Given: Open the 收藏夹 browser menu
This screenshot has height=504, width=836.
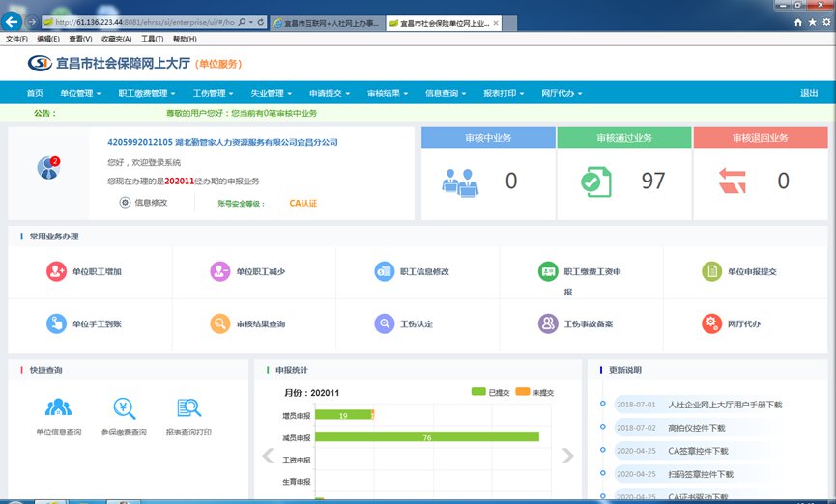Looking at the screenshot, I should click(116, 39).
